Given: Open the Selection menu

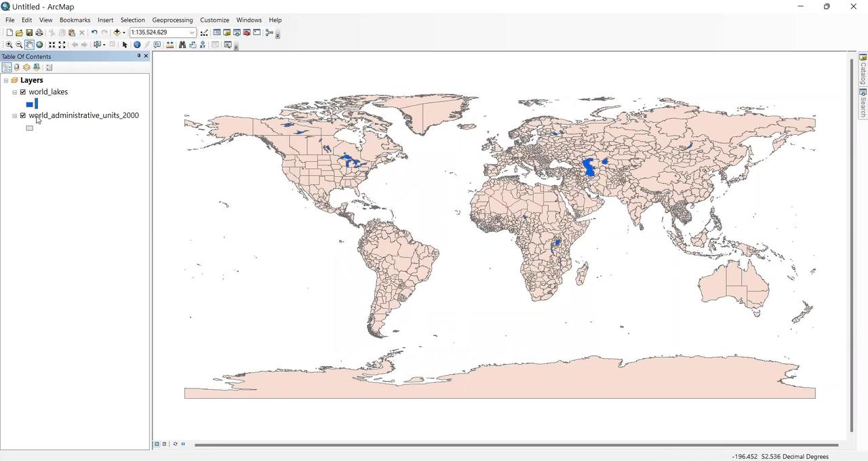Looking at the screenshot, I should click(132, 20).
